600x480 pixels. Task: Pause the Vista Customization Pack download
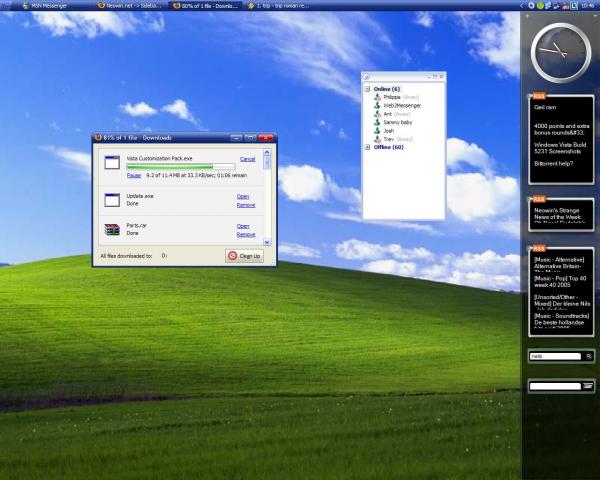coord(133,174)
